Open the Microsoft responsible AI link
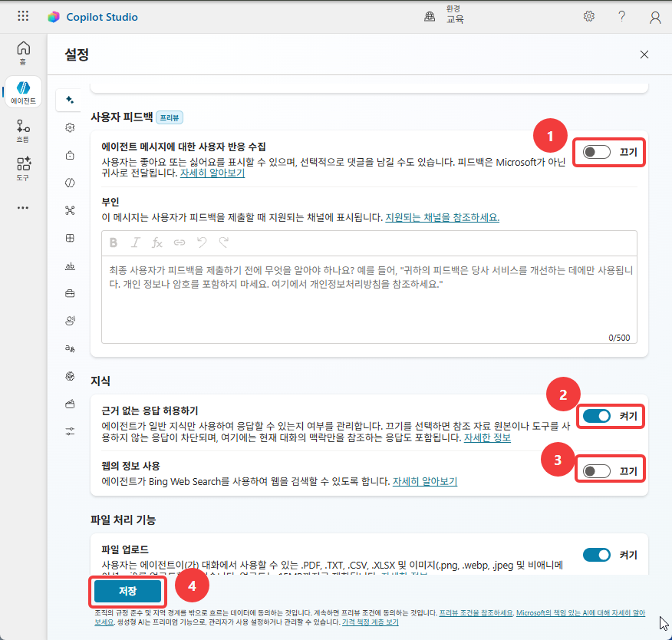 [580, 613]
